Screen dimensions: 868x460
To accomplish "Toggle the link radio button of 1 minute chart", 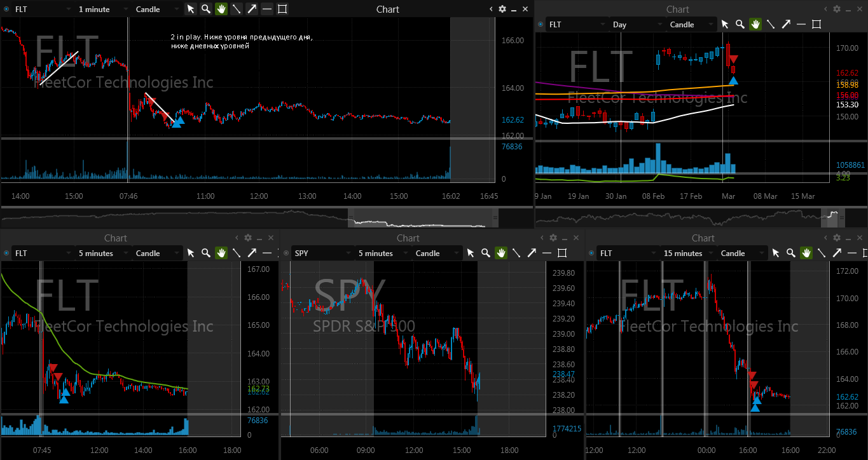I will pos(6,9).
